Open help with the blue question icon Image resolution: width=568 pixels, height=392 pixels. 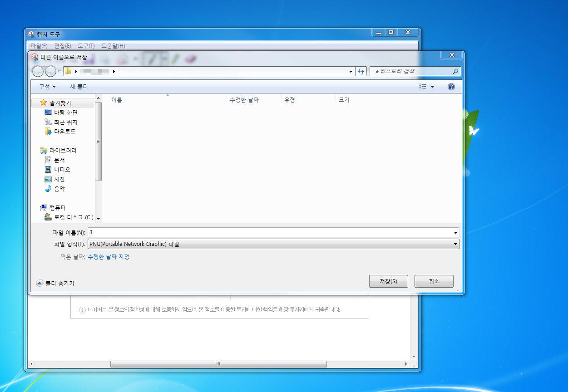(451, 87)
